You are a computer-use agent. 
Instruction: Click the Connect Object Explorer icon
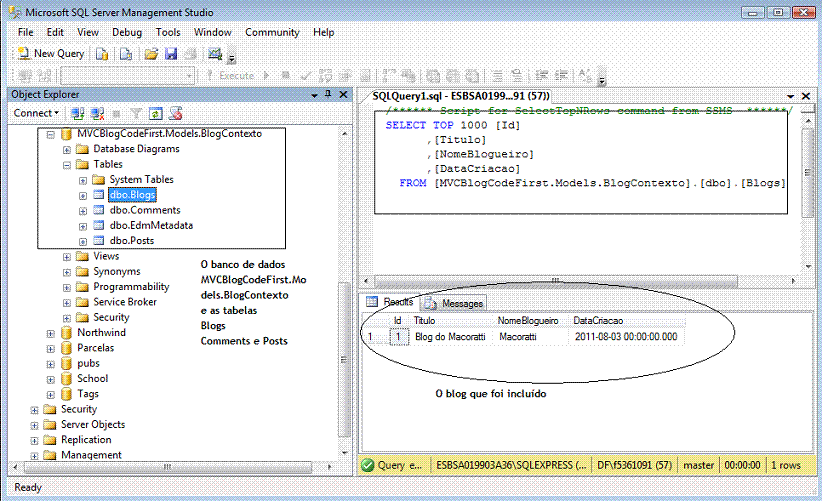(x=78, y=113)
